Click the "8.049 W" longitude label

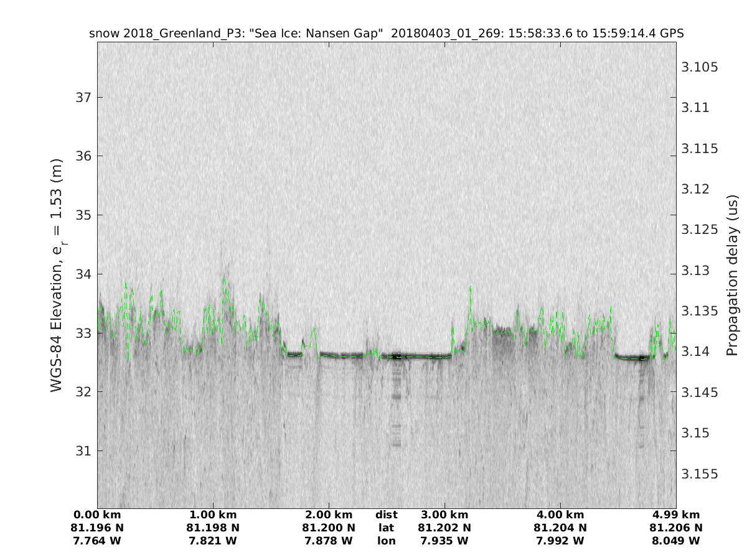676,541
